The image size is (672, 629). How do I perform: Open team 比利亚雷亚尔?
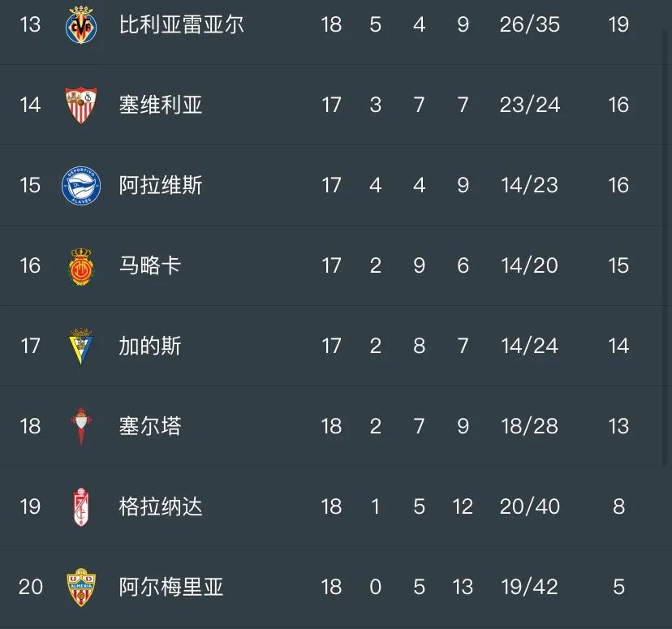(x=181, y=24)
